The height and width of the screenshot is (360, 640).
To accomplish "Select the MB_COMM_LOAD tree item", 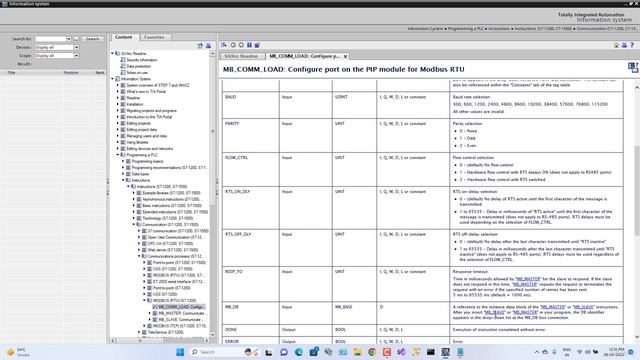I will coord(180,307).
